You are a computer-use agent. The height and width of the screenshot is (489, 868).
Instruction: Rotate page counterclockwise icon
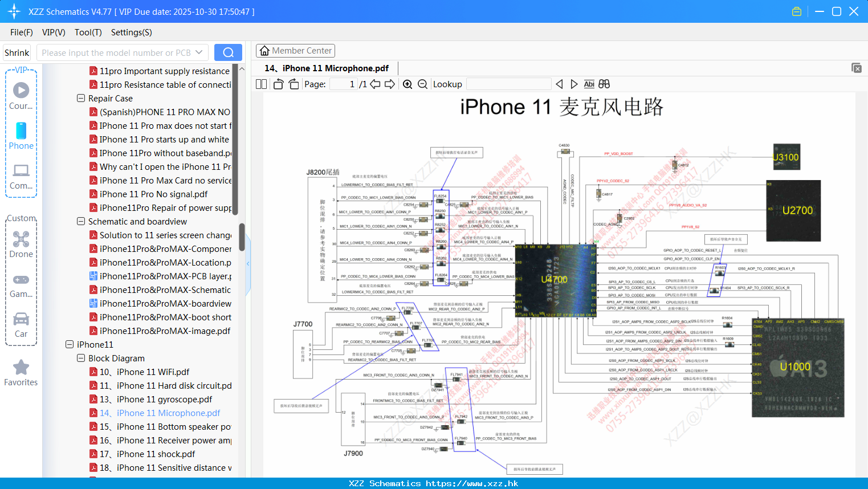point(278,84)
